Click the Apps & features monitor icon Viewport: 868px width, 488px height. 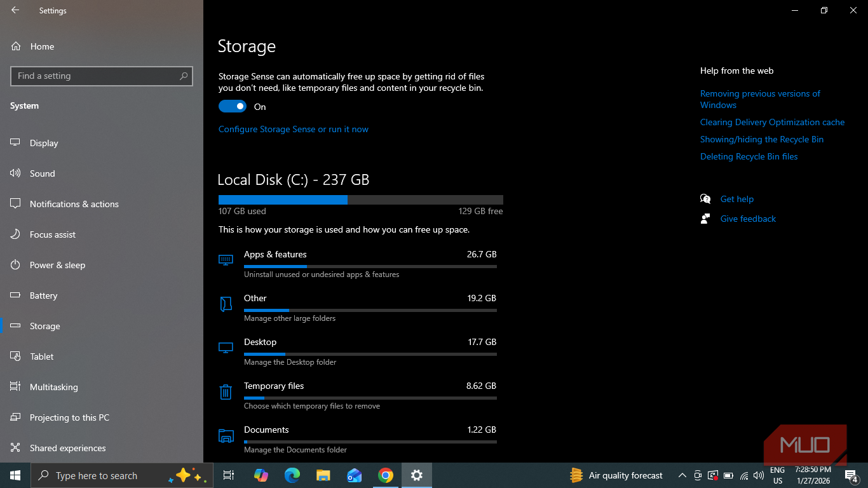tap(226, 259)
